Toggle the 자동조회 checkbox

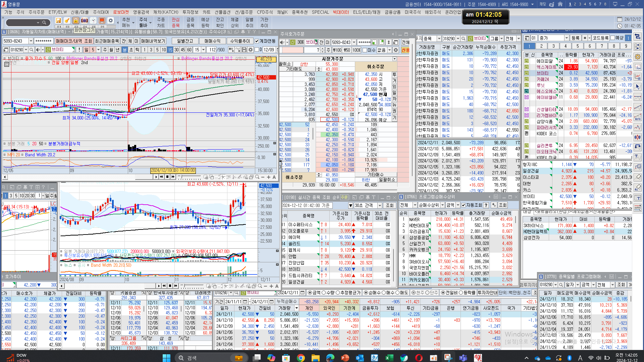(463, 205)
